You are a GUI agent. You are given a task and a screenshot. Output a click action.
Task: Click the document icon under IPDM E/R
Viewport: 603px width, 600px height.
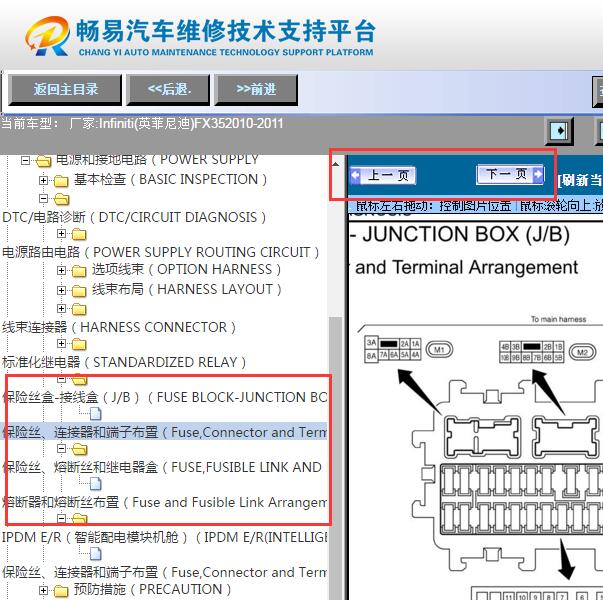[x=96, y=554]
